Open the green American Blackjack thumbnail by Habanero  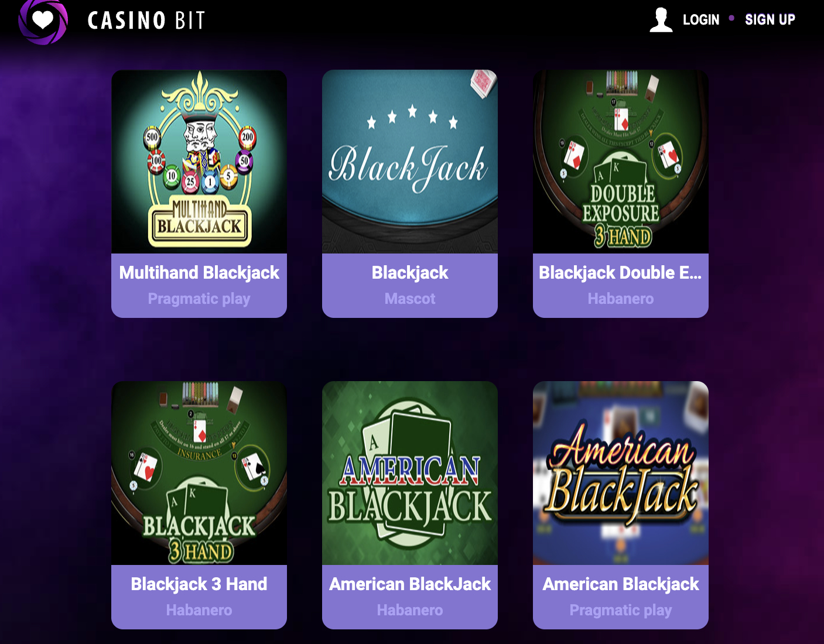click(410, 473)
